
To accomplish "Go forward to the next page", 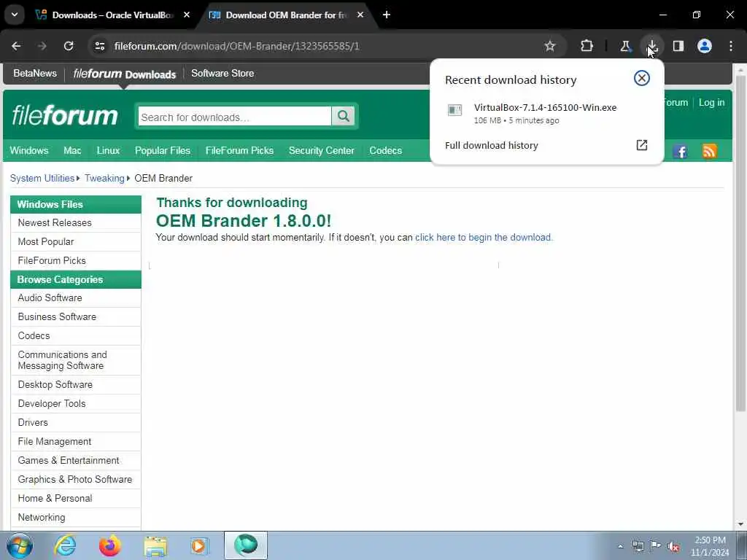I will click(x=42, y=46).
